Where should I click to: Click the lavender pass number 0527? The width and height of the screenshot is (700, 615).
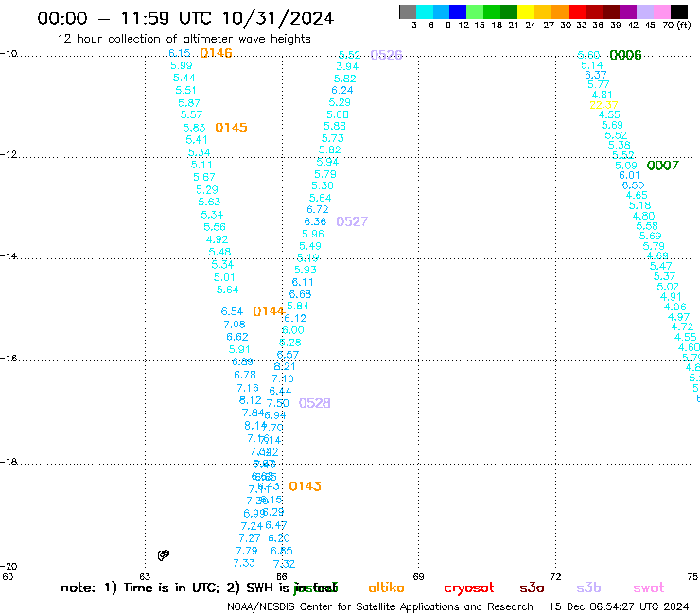[352, 221]
